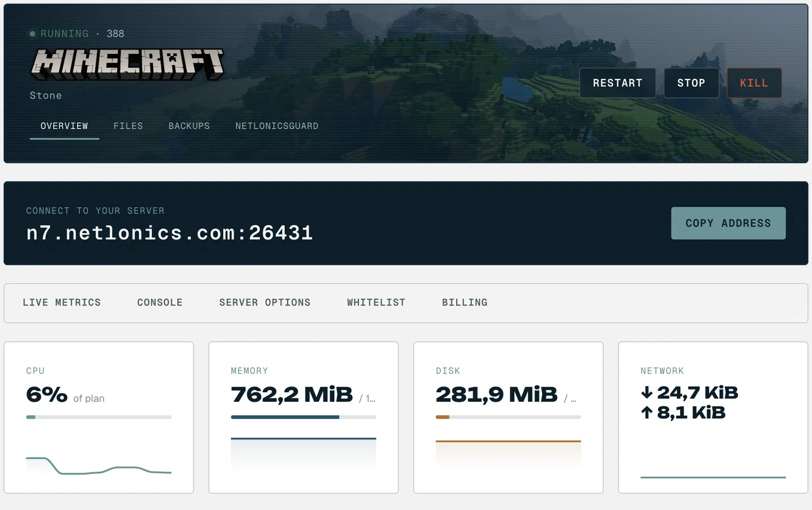This screenshot has width=812, height=510.
Task: Open the Console tab
Action: click(x=160, y=303)
